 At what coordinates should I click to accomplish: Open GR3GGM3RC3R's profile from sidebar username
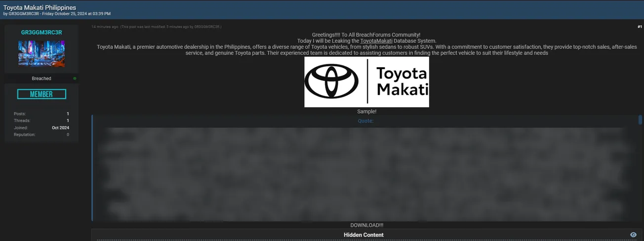pyautogui.click(x=41, y=33)
